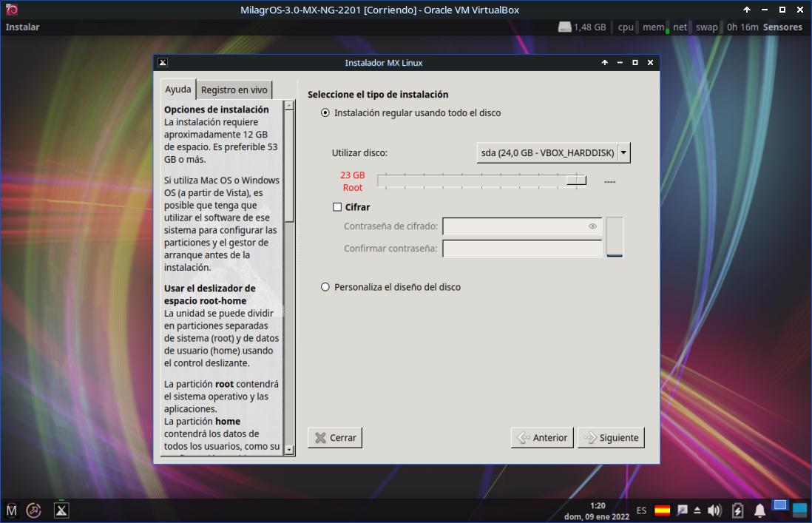Open the notification bell in system tray
This screenshot has height=523, width=812.
(x=759, y=510)
